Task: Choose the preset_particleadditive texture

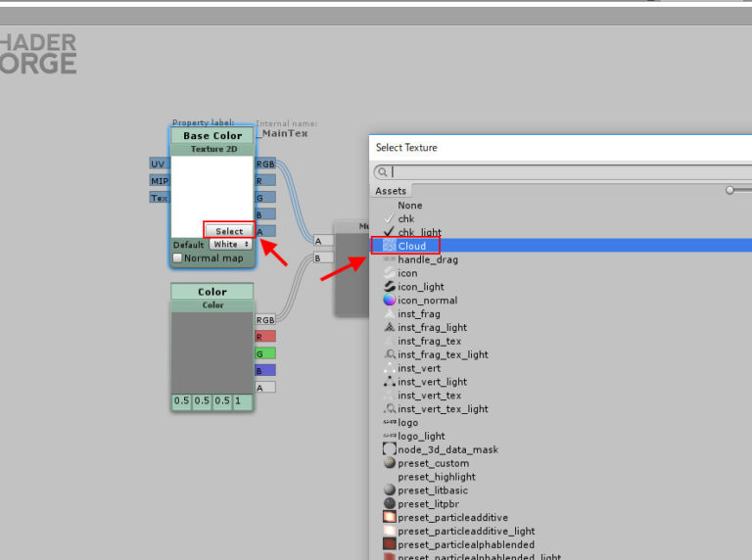Action: click(451, 518)
